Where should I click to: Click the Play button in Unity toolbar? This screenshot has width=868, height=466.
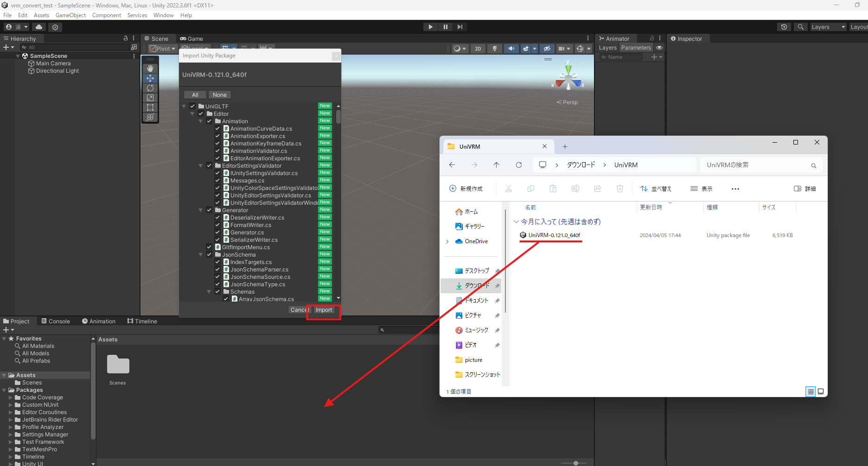click(430, 27)
